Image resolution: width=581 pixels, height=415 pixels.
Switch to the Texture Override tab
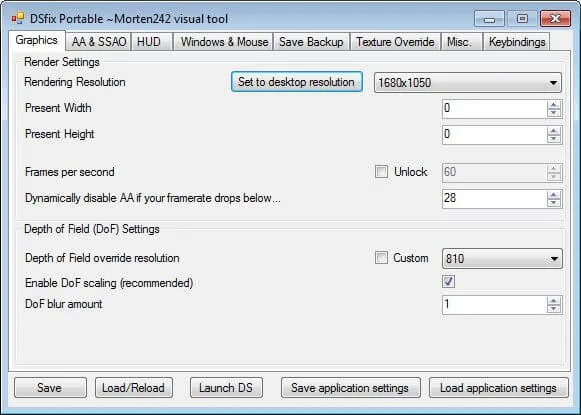pos(395,42)
